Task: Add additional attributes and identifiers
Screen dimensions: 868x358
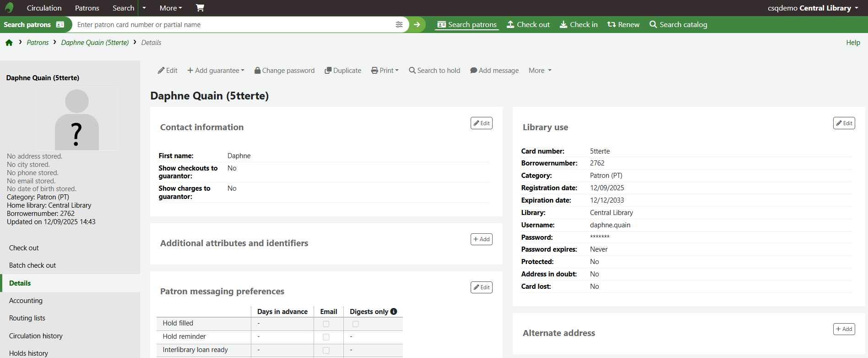Action: [x=482, y=239]
